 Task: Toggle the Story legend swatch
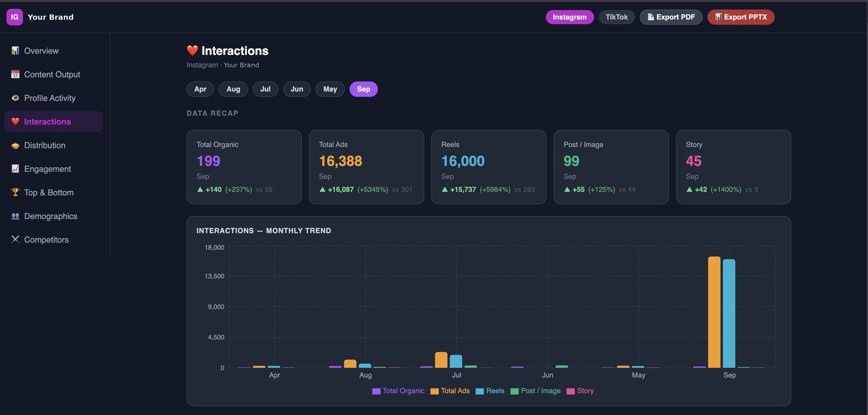571,391
